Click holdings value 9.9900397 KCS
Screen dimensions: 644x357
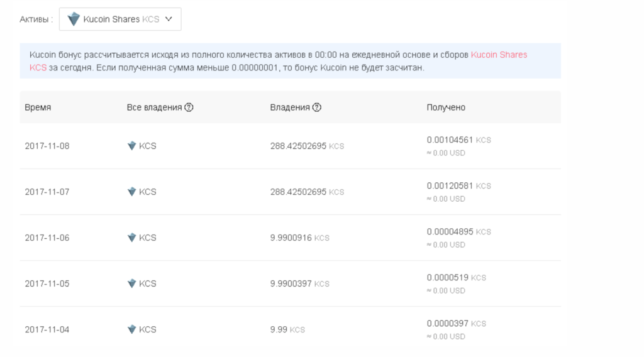coord(299,284)
